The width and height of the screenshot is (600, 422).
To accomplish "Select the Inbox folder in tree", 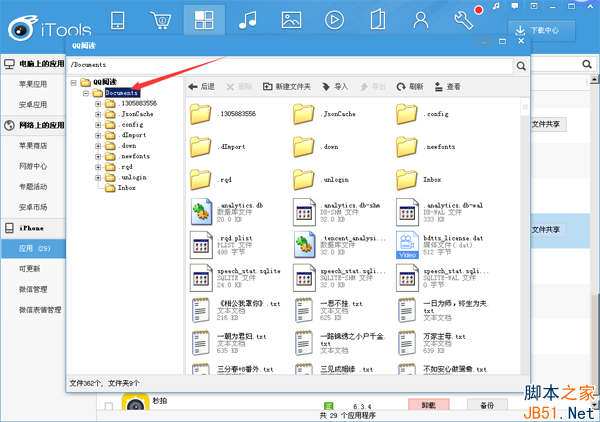I will [126, 188].
